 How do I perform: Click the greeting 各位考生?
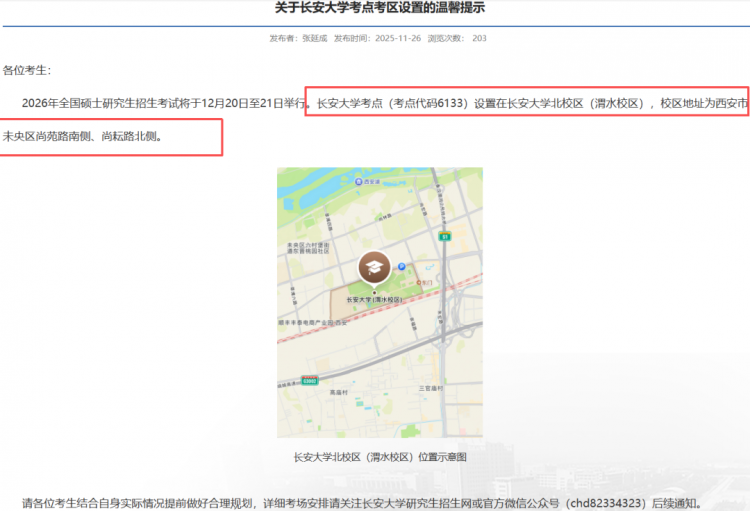[26, 70]
